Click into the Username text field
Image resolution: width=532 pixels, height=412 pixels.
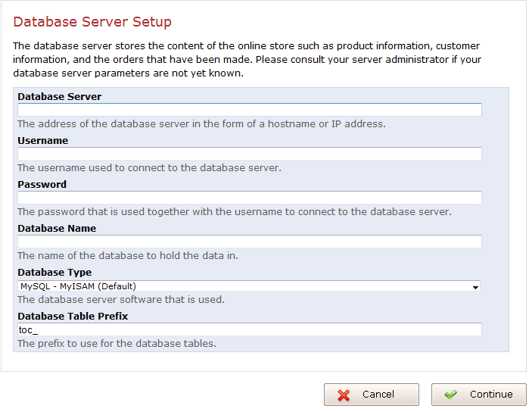point(250,154)
